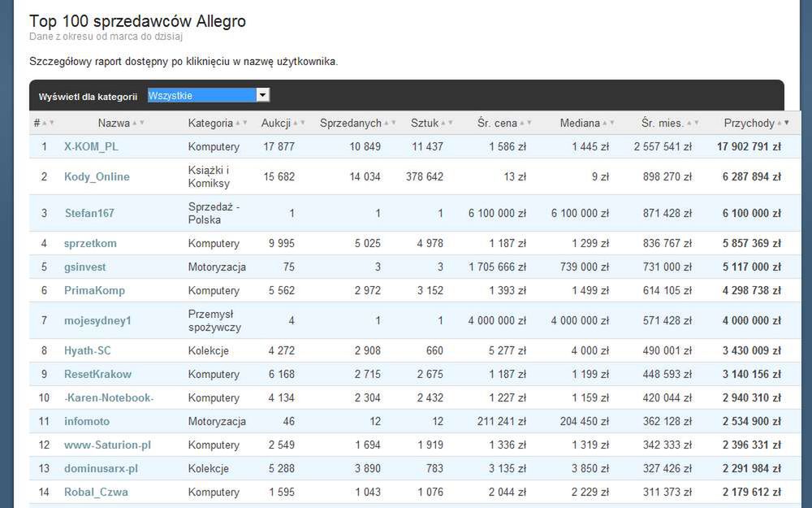The image size is (812, 508).
Task: Click the descending sort arrow beside Śr. mies.
Action: point(697,124)
